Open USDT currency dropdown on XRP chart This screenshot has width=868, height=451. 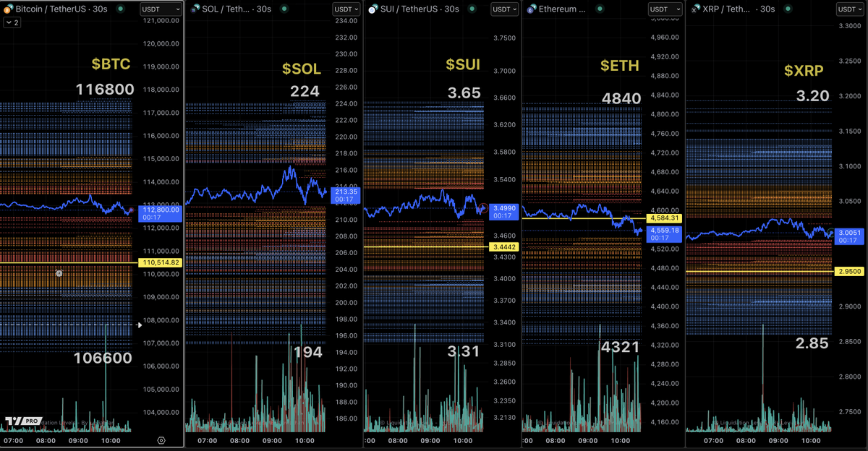pos(849,9)
